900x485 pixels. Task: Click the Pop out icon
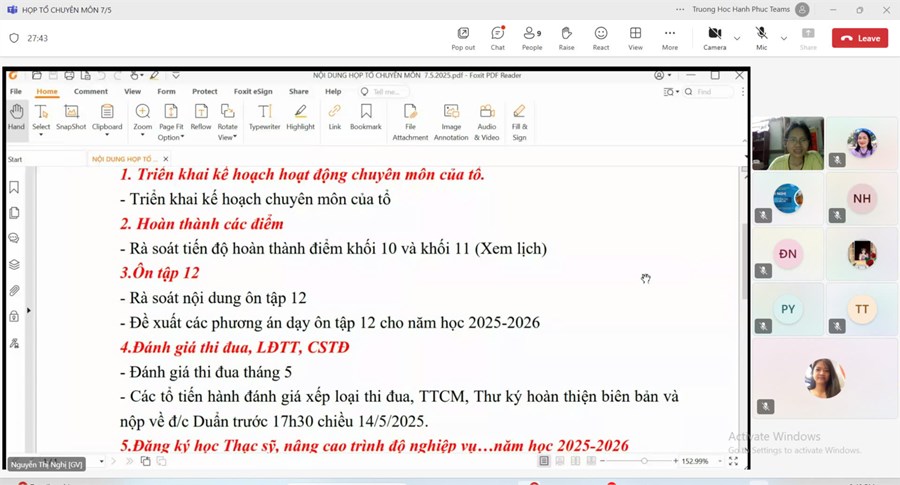tap(463, 37)
